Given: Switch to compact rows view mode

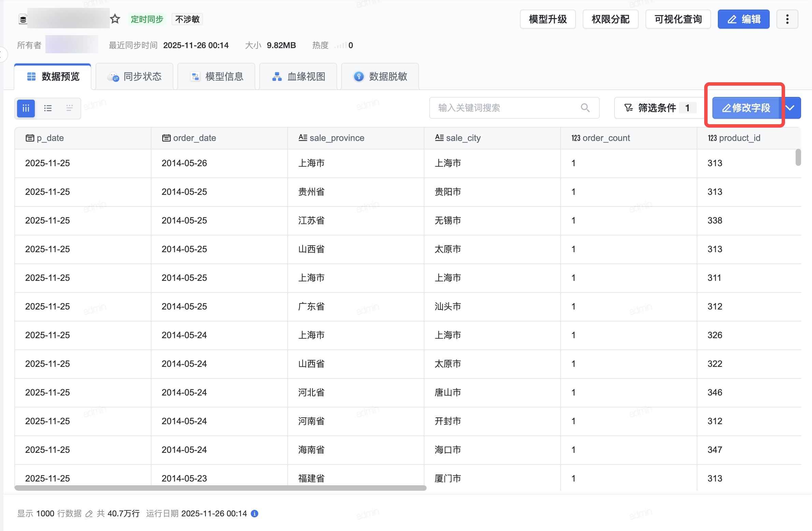Looking at the screenshot, I should (x=69, y=108).
